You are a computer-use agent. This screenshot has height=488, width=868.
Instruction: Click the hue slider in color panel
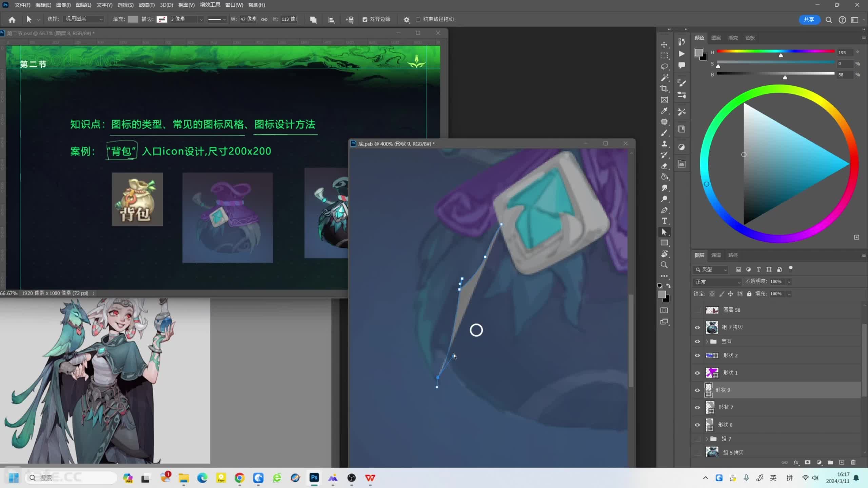pyautogui.click(x=776, y=52)
